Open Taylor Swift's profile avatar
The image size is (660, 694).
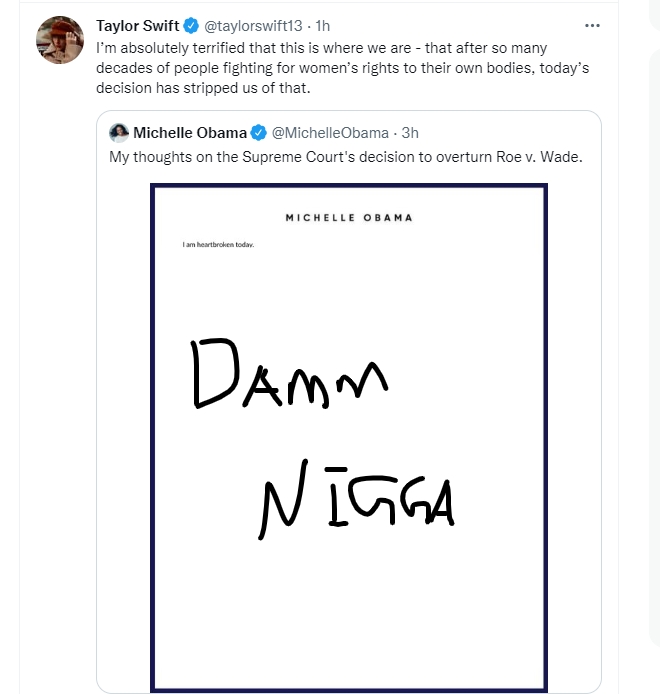pyautogui.click(x=60, y=40)
